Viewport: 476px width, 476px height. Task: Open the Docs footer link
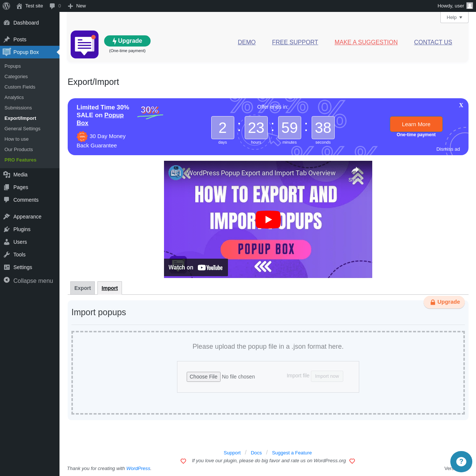tap(256, 453)
